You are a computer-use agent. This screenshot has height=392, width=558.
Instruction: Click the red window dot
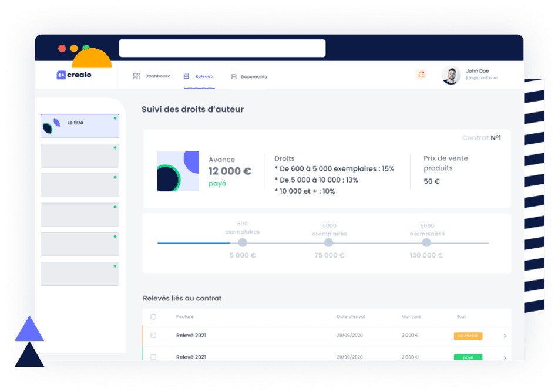[62, 49]
